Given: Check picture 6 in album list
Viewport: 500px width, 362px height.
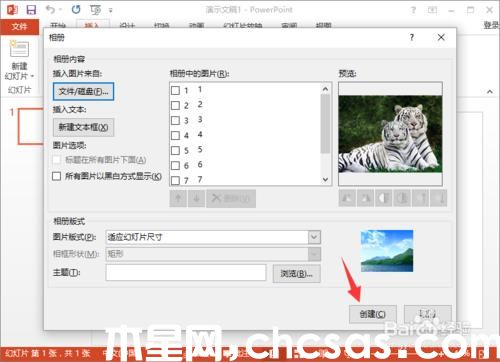Looking at the screenshot, I should [175, 165].
